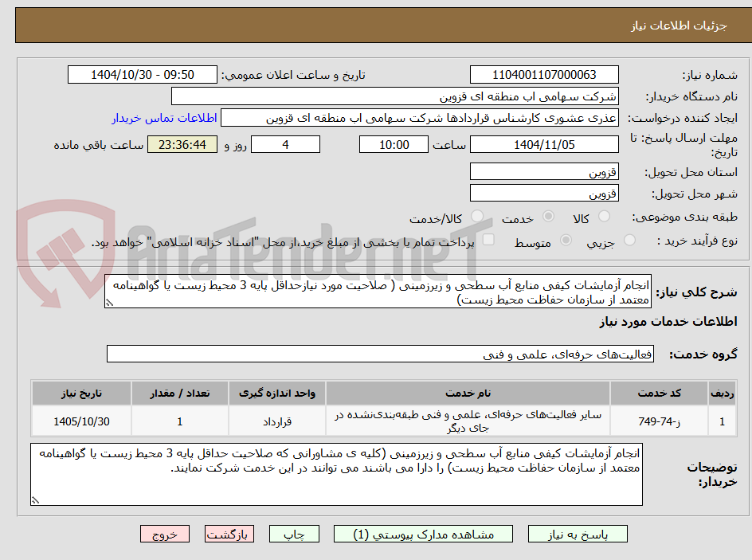Click the چاپ button to print
Viewport: 752px width, 560px height.
294,534
